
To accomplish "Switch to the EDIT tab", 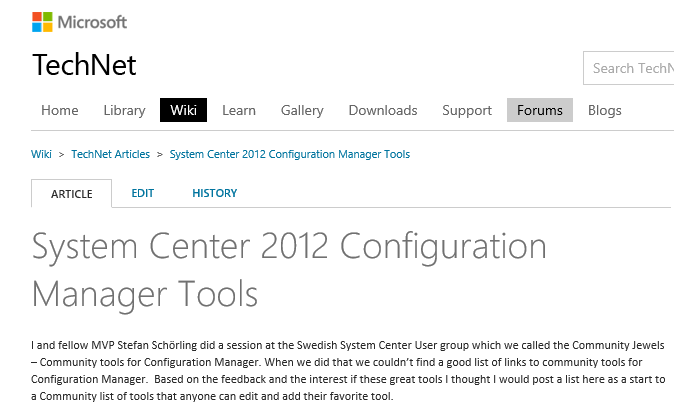I will [x=142, y=193].
